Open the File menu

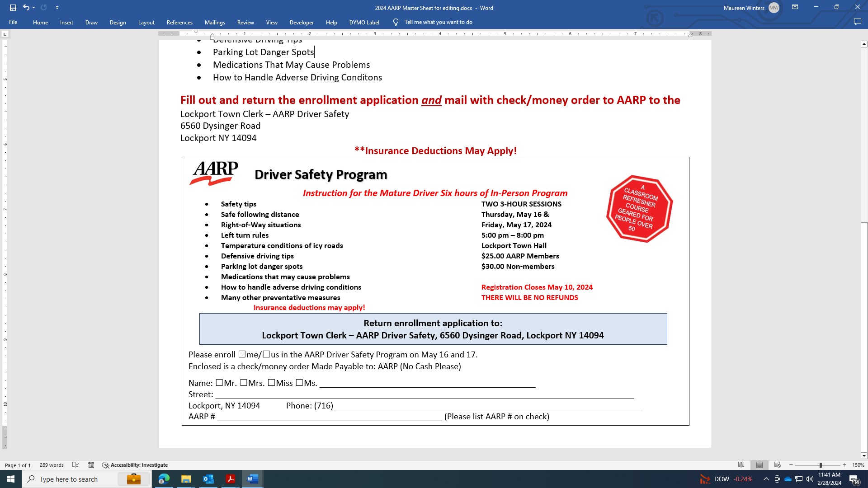13,22
